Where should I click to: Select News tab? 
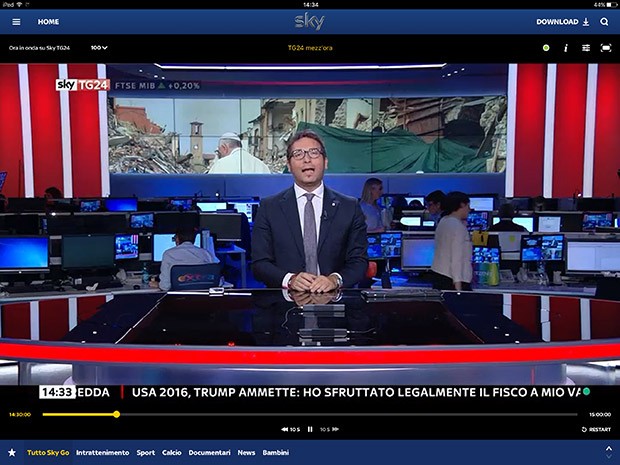tap(246, 452)
